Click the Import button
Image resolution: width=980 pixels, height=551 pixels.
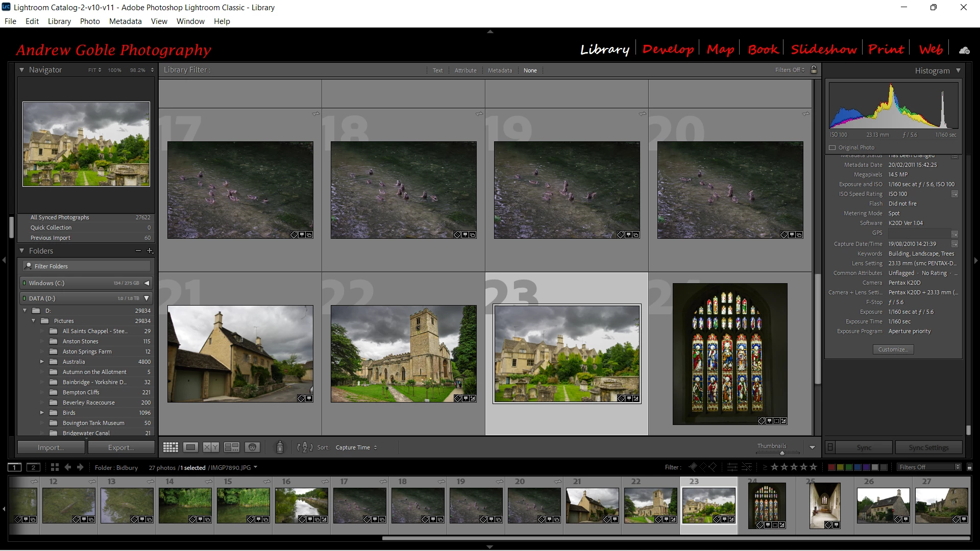point(51,447)
